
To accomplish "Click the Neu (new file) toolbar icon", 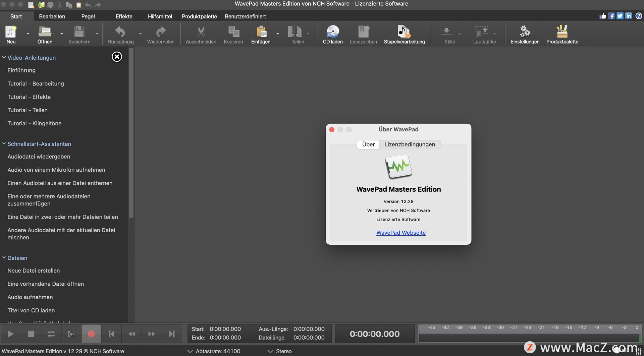I will (x=11, y=32).
